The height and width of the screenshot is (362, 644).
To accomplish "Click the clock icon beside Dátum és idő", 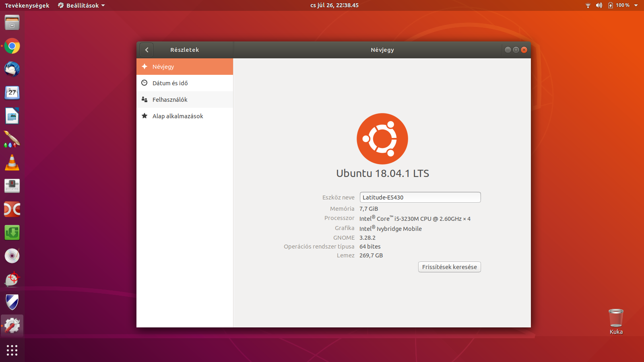I will point(144,83).
